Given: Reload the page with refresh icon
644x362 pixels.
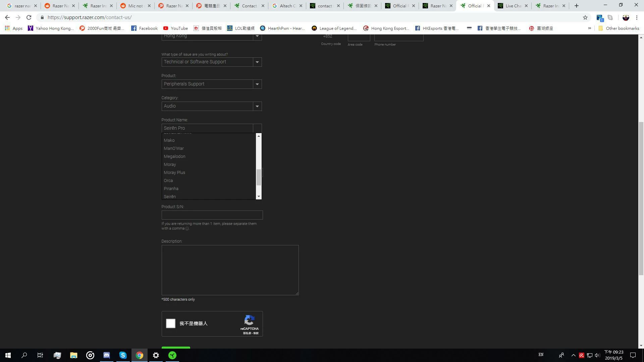Looking at the screenshot, I should coord(29,17).
